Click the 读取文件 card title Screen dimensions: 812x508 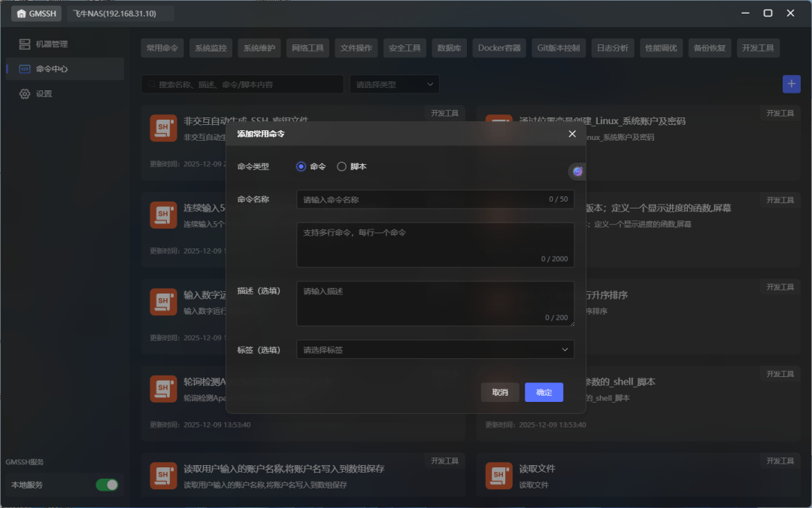pyautogui.click(x=537, y=469)
